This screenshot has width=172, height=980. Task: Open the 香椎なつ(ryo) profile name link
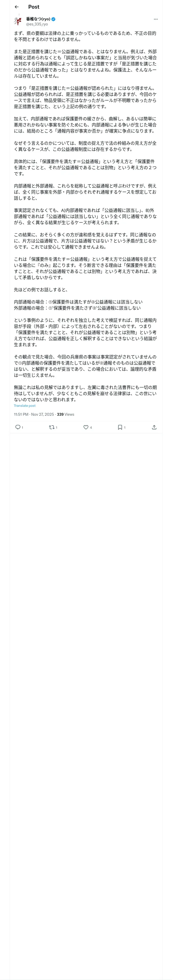click(38, 19)
